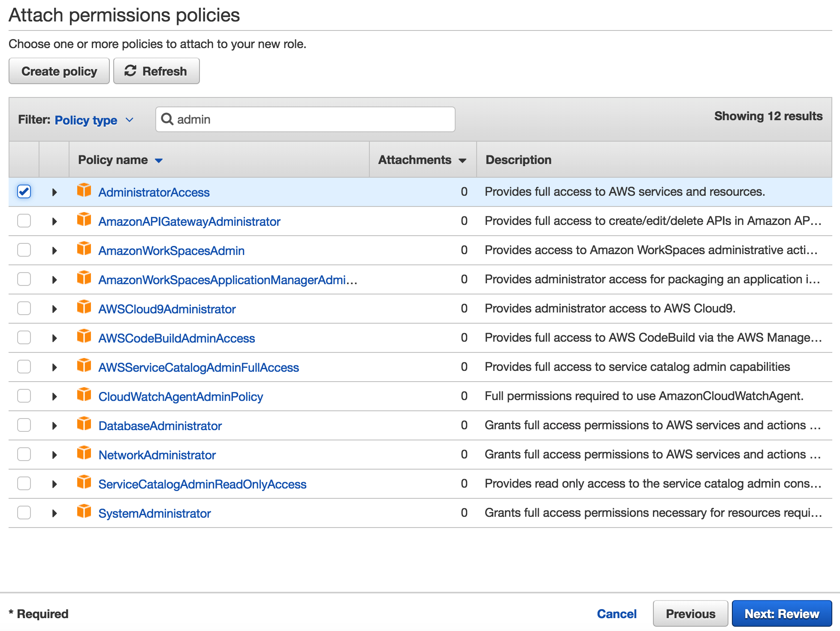Check the DatabaseAdministrator checkbox
Screen dimensions: 840x631
click(x=24, y=425)
